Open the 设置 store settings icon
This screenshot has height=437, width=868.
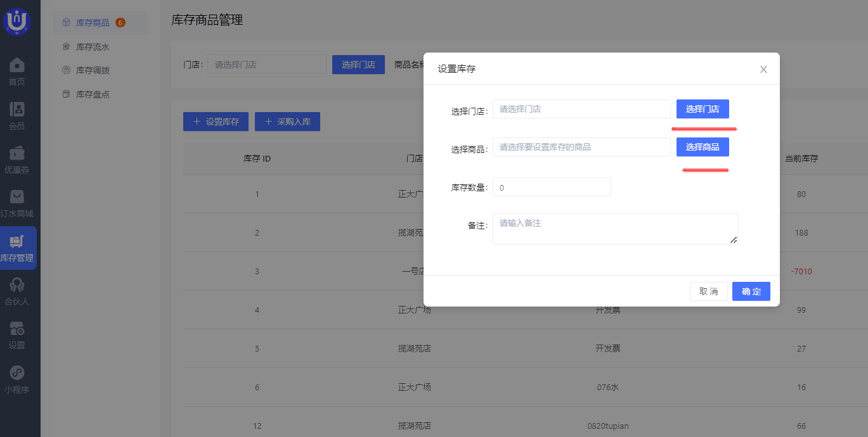[x=18, y=329]
